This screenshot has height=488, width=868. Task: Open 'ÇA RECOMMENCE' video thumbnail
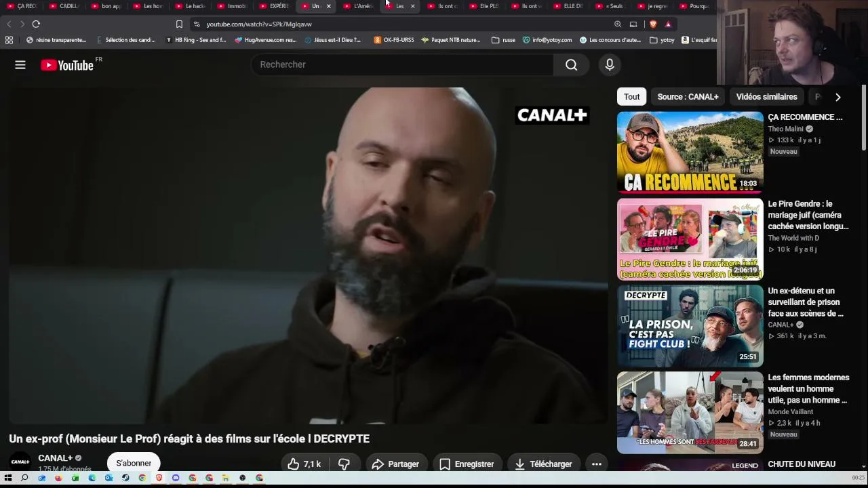coord(690,152)
